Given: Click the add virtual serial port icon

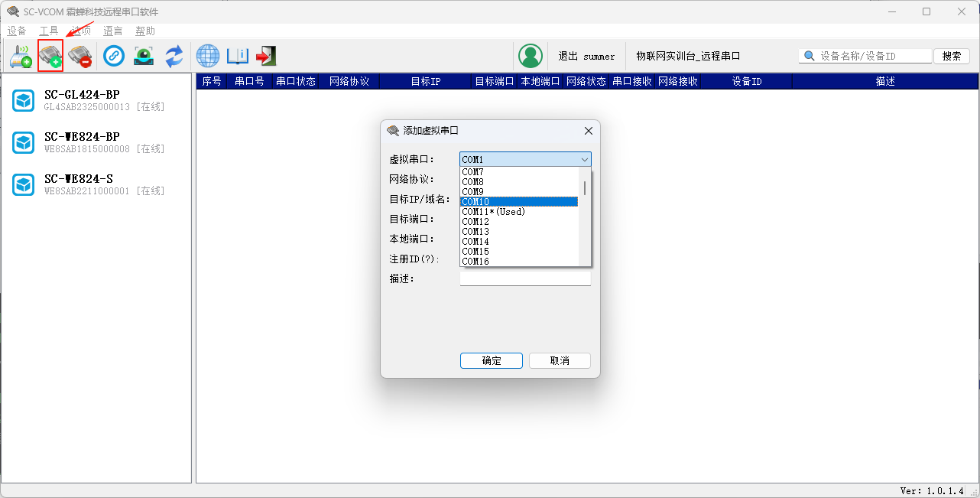Looking at the screenshot, I should [50, 56].
